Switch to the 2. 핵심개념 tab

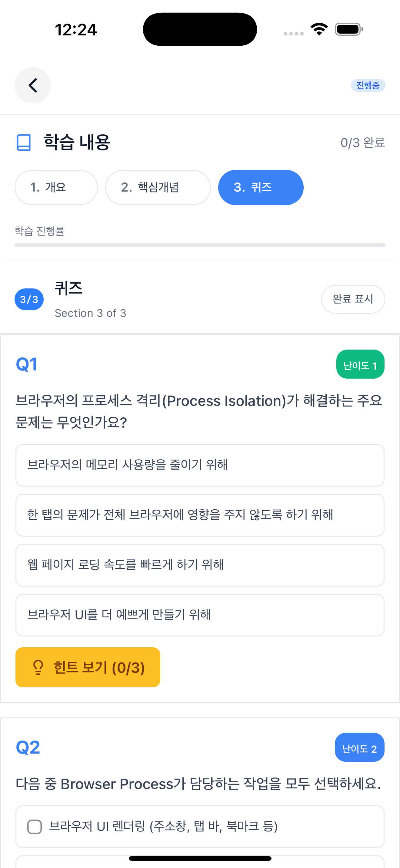pos(158,187)
